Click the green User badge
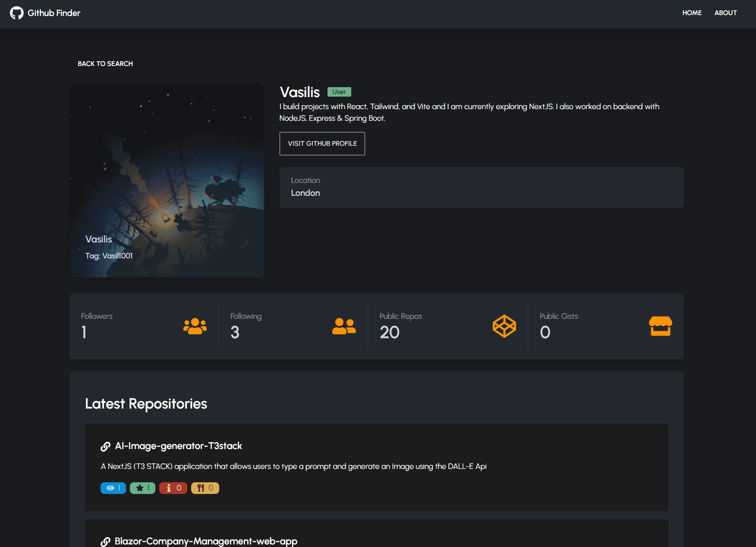This screenshot has height=547, width=756. (339, 91)
